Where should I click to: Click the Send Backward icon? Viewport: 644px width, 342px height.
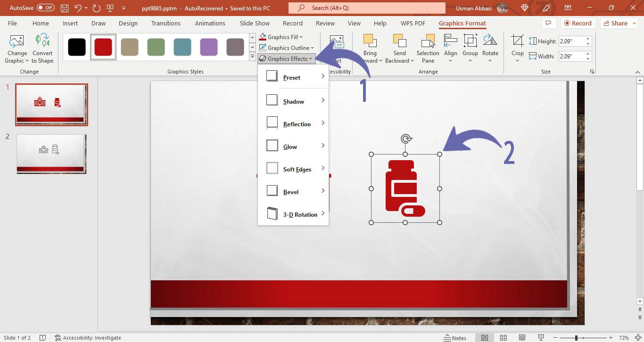point(399,41)
